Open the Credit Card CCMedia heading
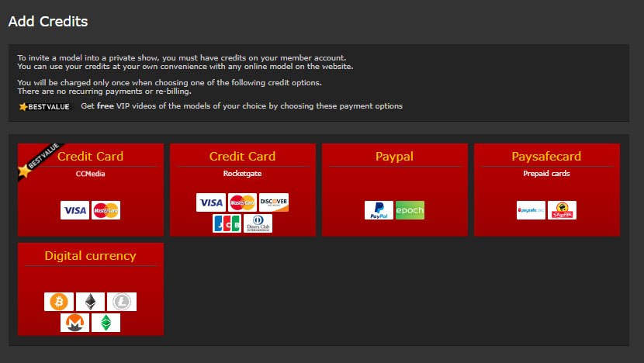This screenshot has height=363, width=644. click(x=90, y=157)
